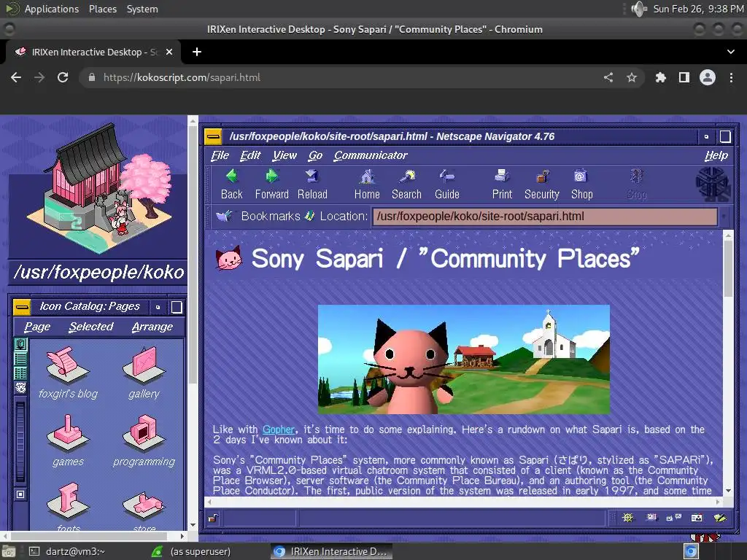This screenshot has width=747, height=560.
Task: Open the Selected menu in Icon Catalog
Action: tap(91, 327)
